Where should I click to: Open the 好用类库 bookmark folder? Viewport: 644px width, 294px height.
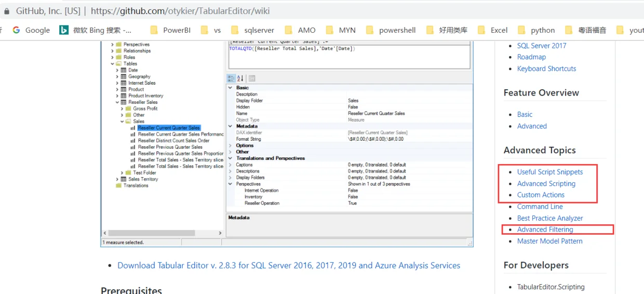(x=447, y=30)
